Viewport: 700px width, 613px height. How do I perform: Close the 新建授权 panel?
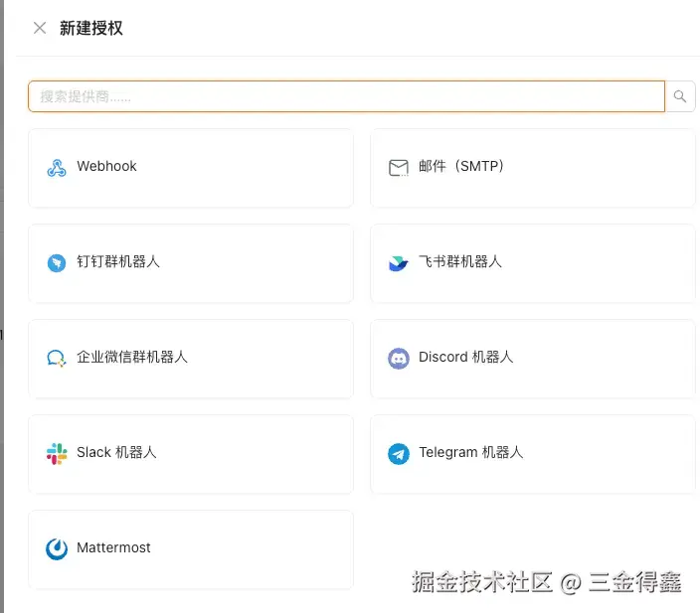(x=40, y=28)
